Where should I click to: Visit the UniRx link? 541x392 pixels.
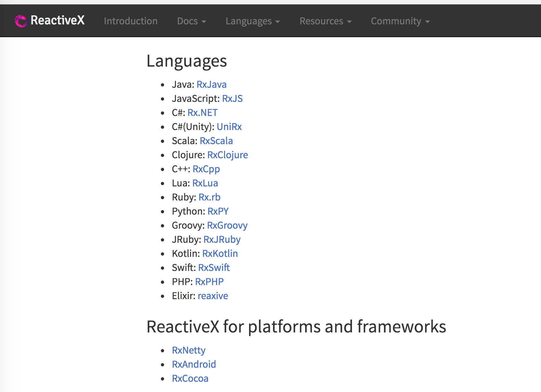pyautogui.click(x=229, y=127)
